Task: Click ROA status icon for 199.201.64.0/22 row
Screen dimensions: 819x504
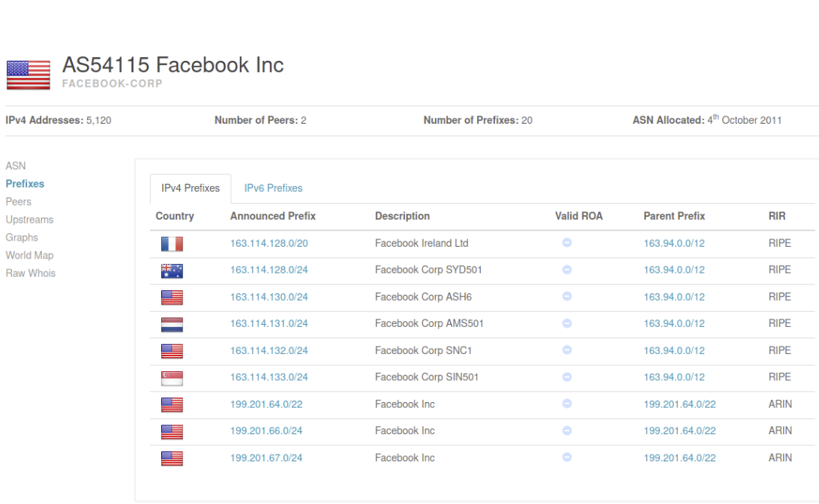Action: (567, 403)
